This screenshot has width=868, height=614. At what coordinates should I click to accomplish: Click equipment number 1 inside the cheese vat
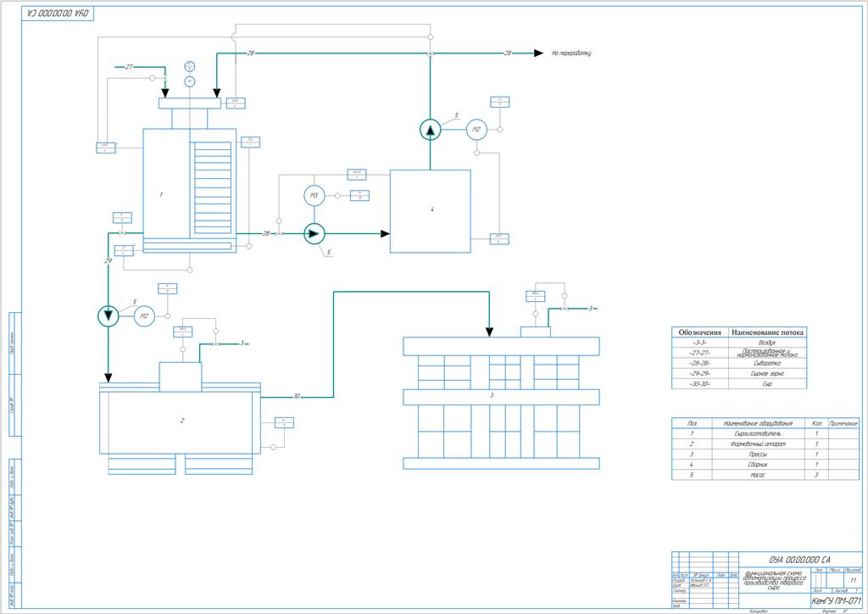click(161, 195)
